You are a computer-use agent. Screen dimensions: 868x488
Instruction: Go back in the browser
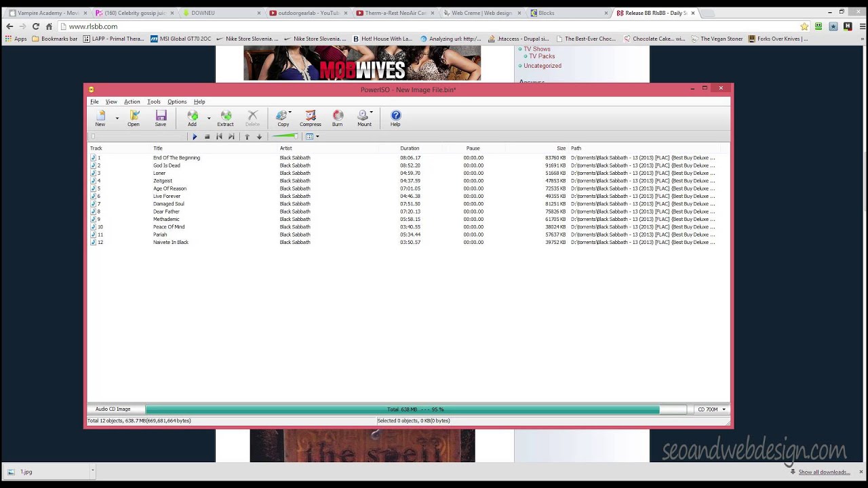coord(9,26)
